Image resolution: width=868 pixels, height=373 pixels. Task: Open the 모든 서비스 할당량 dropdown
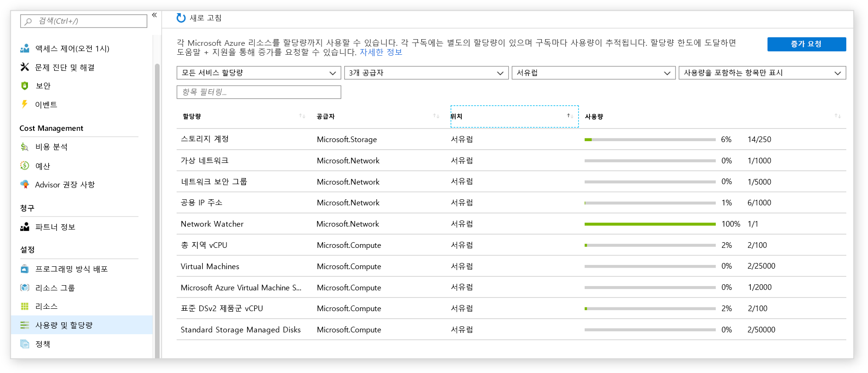[x=259, y=73]
